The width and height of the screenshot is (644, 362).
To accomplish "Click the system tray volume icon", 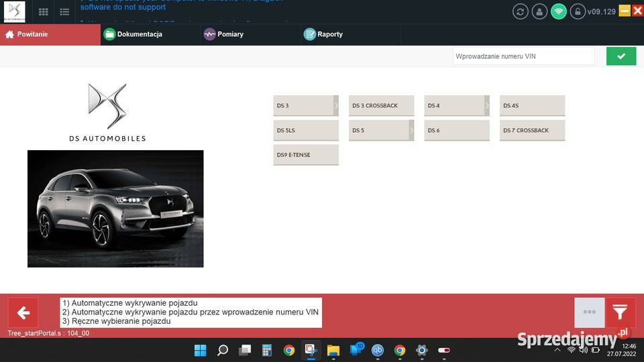I will 583,350.
